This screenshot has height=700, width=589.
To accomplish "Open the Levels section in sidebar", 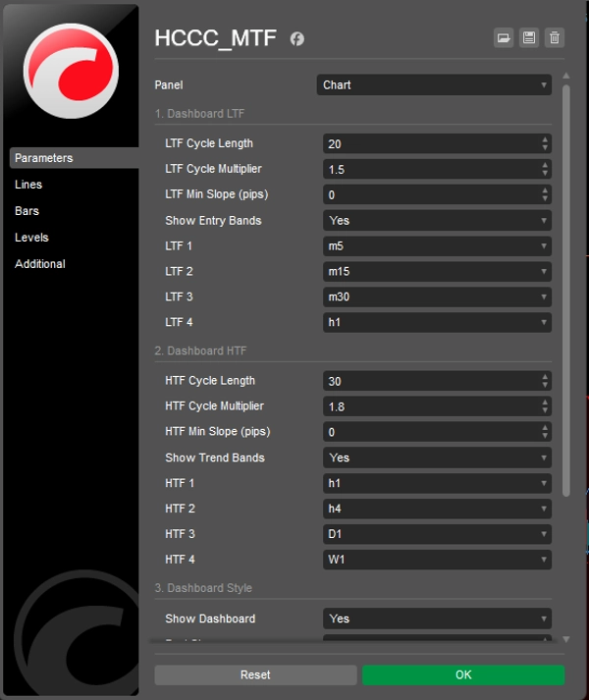I will click(x=31, y=238).
